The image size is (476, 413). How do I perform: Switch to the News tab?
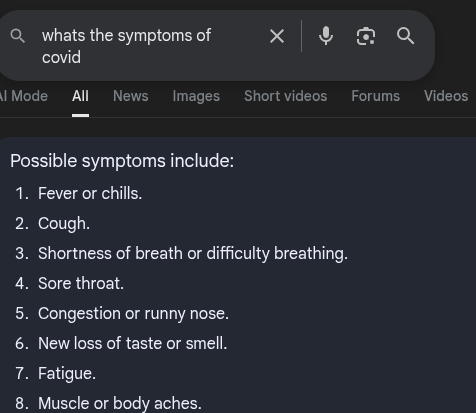tap(131, 96)
